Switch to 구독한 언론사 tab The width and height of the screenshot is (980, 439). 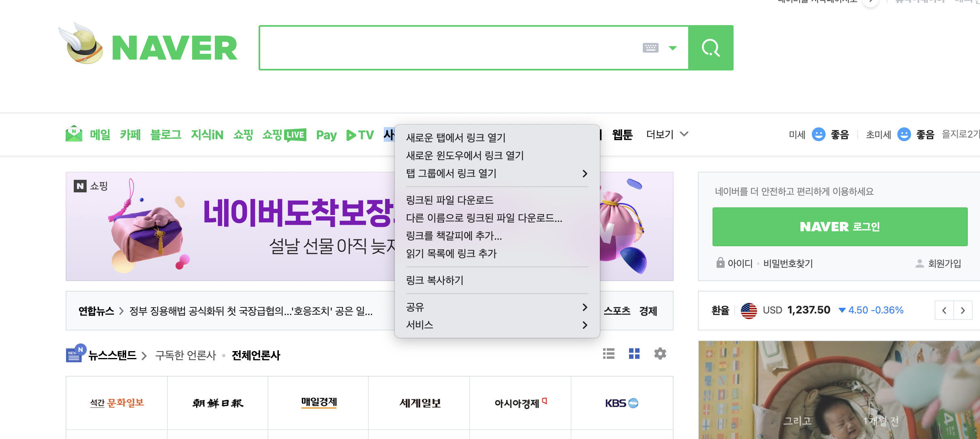[186, 355]
